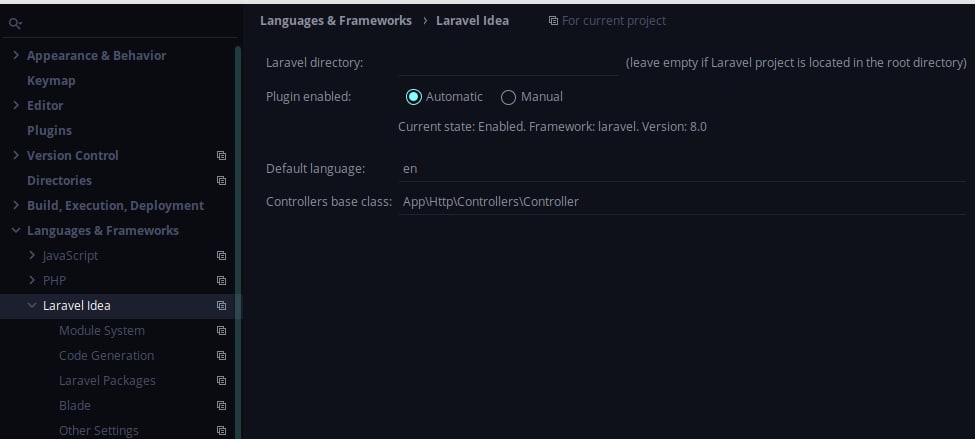This screenshot has height=439, width=975.
Task: Expand the Version Control section
Action: pyautogui.click(x=16, y=155)
